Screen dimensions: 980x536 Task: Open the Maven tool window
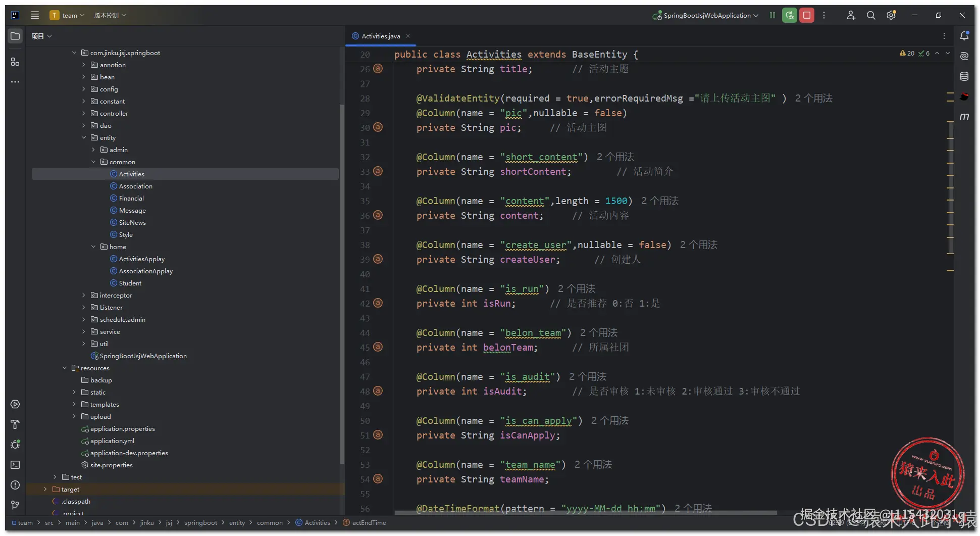point(964,117)
